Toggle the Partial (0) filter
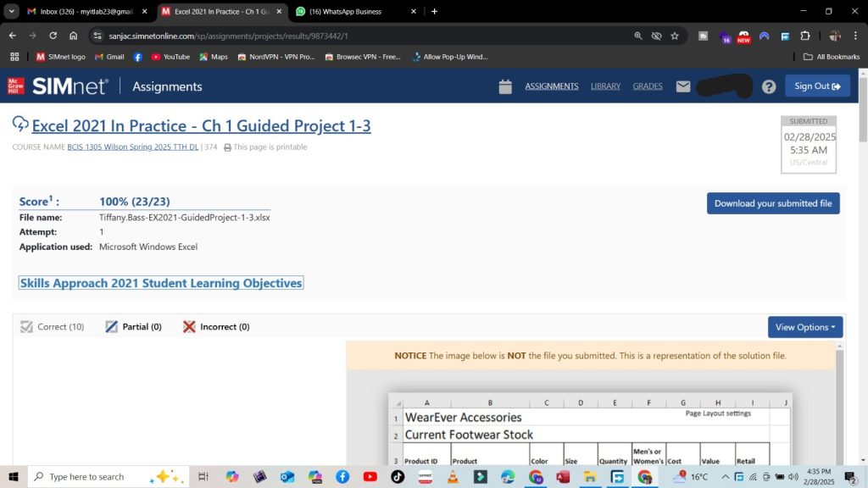868x488 pixels. (x=133, y=327)
